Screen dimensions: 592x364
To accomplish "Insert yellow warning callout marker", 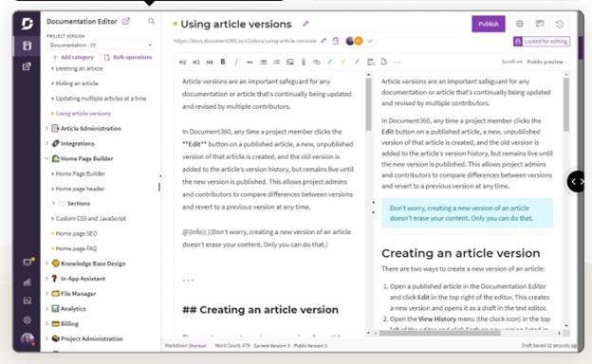I will (343, 62).
